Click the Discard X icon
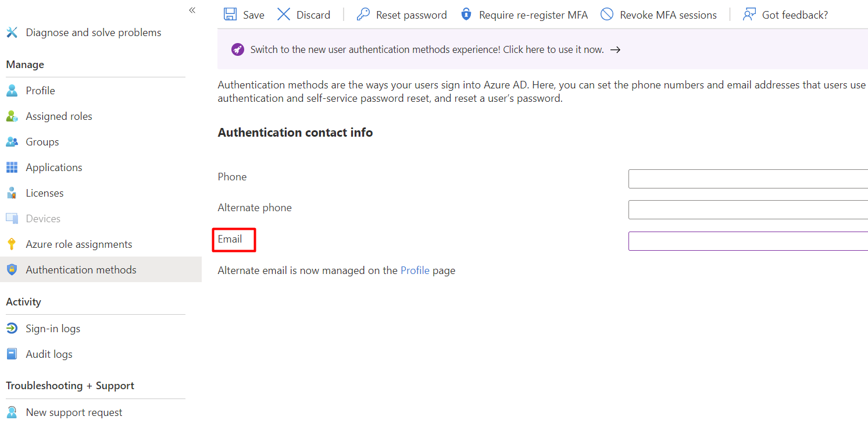 tap(283, 14)
